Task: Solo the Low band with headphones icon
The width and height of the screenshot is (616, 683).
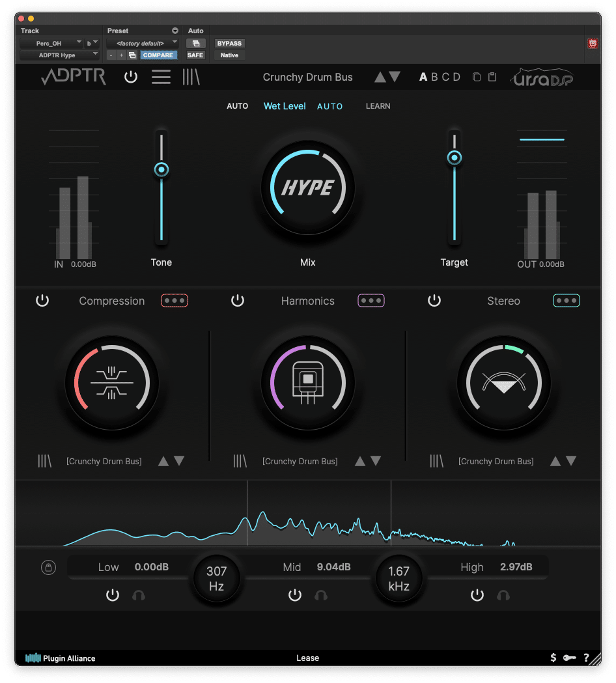Action: click(x=139, y=595)
